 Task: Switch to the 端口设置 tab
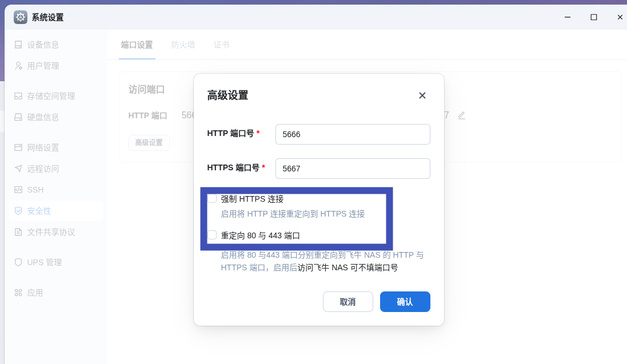(137, 45)
